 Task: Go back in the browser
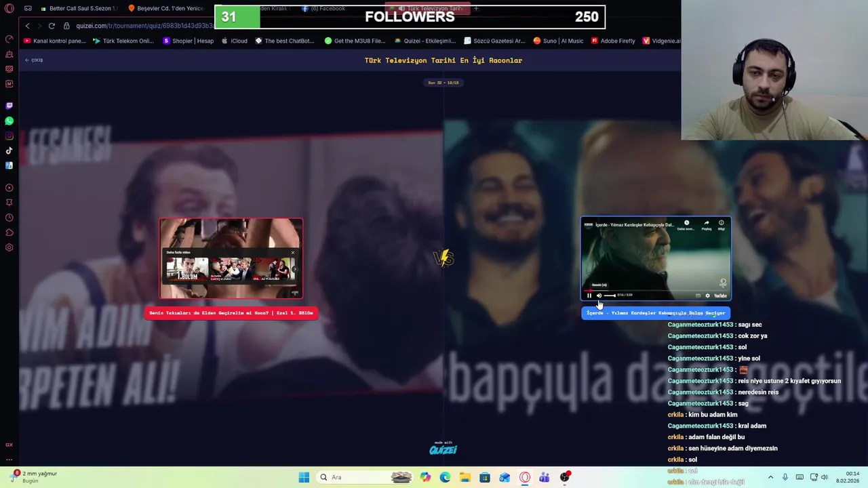(x=27, y=26)
